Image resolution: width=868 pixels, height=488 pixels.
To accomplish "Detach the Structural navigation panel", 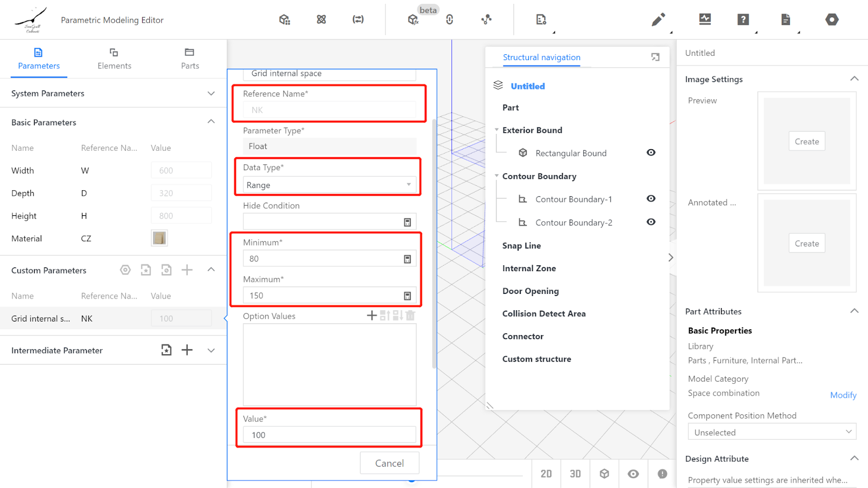I will [655, 57].
